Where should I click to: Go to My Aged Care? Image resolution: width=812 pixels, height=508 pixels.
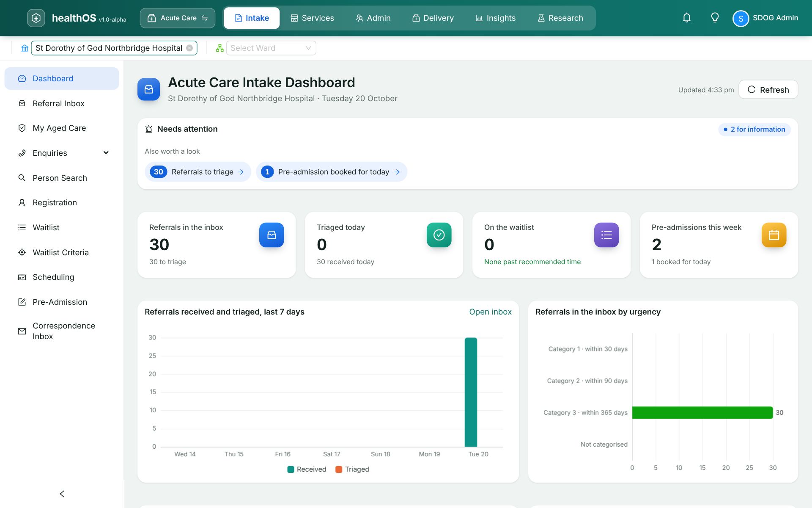62,128
